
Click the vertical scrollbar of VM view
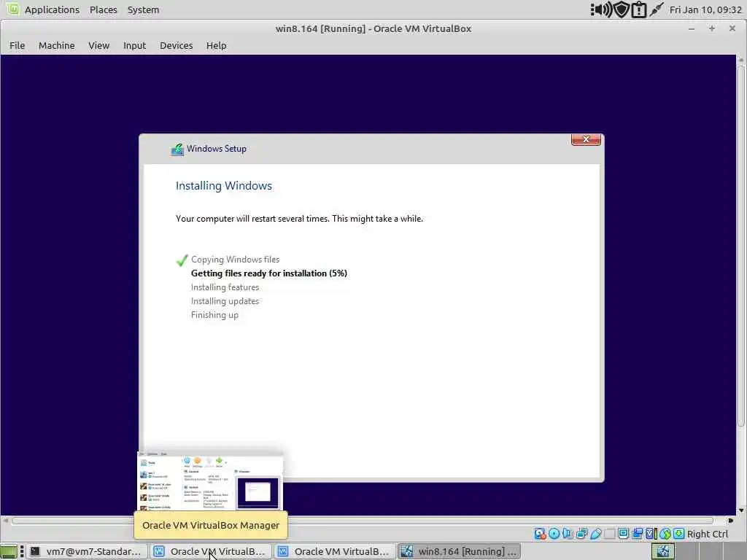click(x=741, y=245)
